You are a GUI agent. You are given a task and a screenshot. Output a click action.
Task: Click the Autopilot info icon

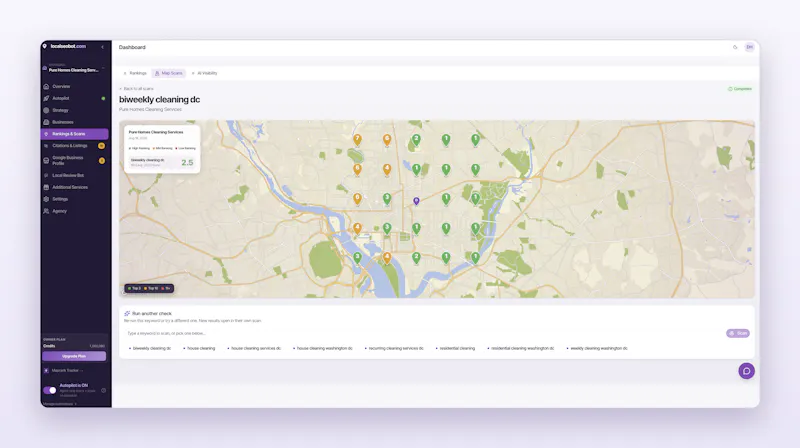coord(104,390)
